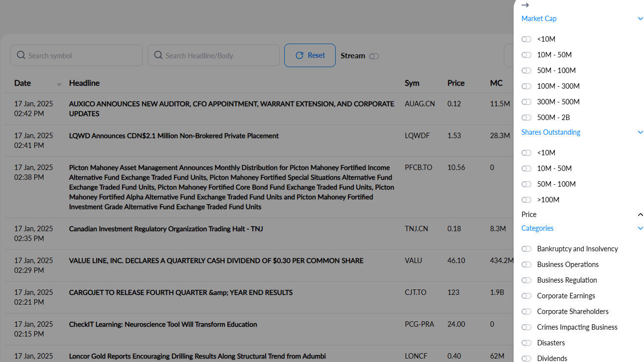Viewport: 644px width, 362px height.
Task: Click market cap value 28.3M
Action: [x=500, y=136]
